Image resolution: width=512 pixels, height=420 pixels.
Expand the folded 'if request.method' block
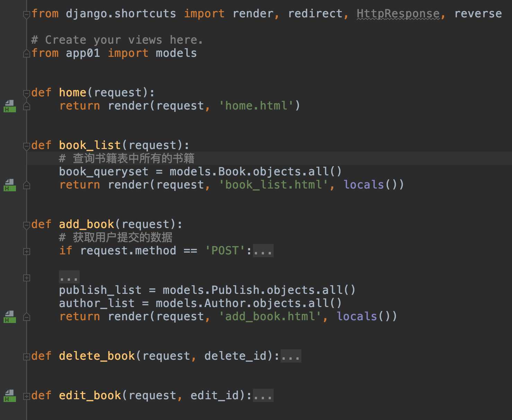[x=27, y=252]
